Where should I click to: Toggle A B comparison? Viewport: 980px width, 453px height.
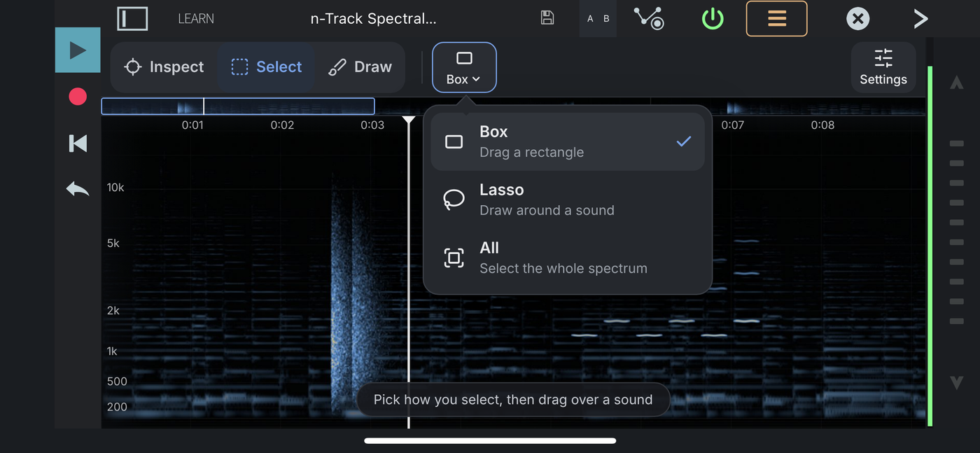[598, 19]
